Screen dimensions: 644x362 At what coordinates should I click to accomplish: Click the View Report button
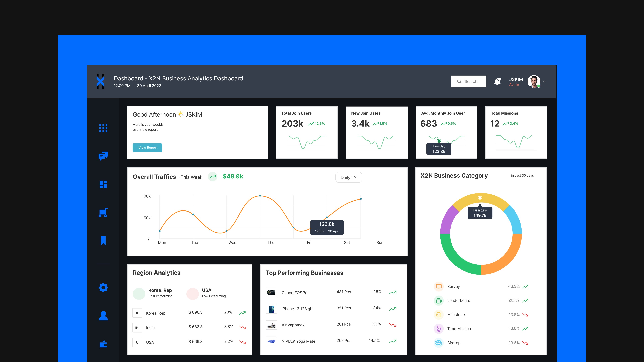click(x=147, y=148)
